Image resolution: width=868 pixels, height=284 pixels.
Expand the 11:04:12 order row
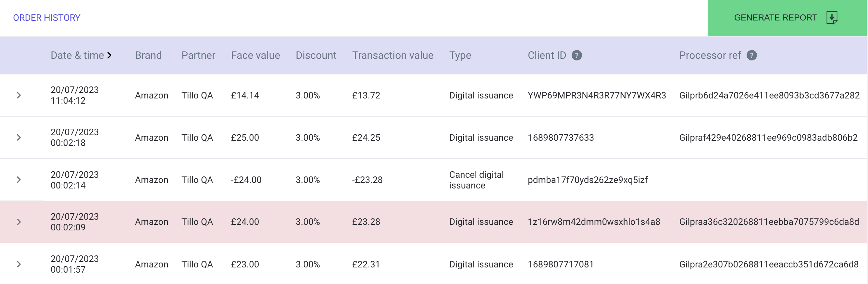click(19, 96)
